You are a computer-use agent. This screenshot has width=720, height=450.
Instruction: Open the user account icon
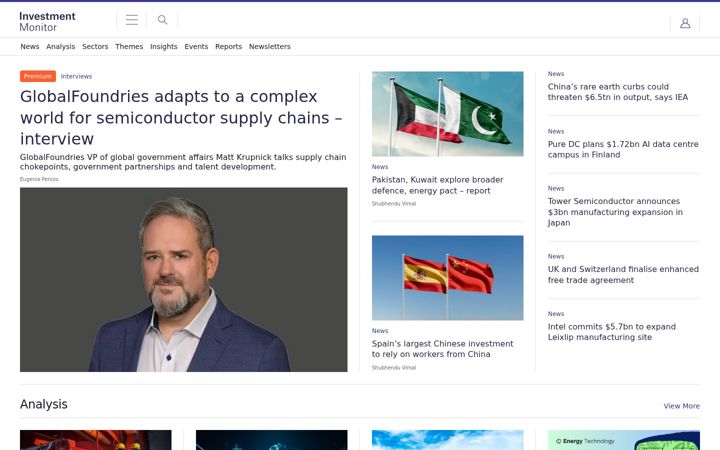click(685, 23)
